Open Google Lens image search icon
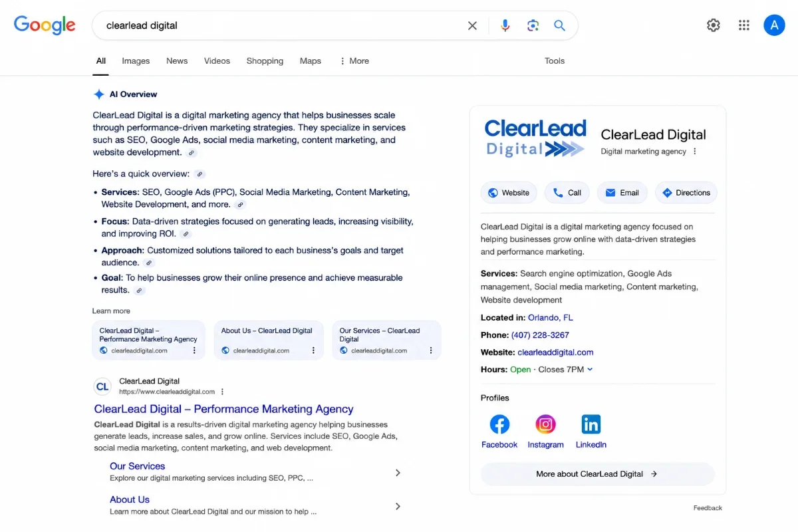The width and height of the screenshot is (798, 532). [533, 25]
